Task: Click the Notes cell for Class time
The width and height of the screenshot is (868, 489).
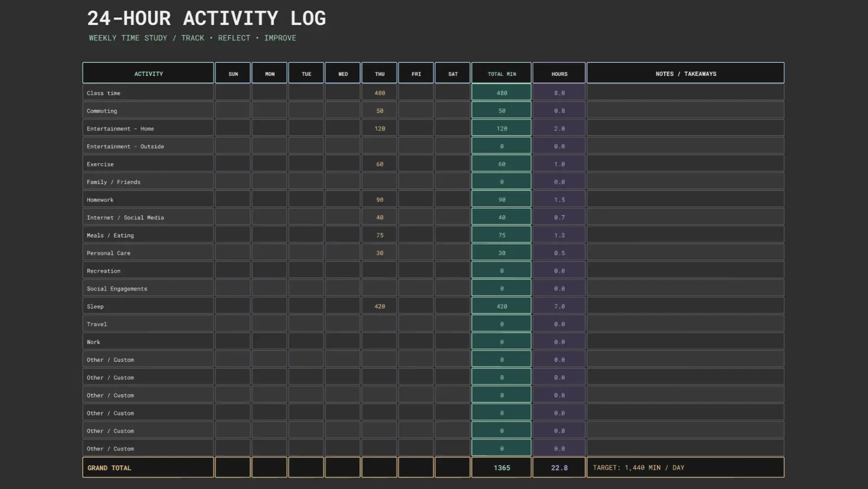Action: coord(685,93)
